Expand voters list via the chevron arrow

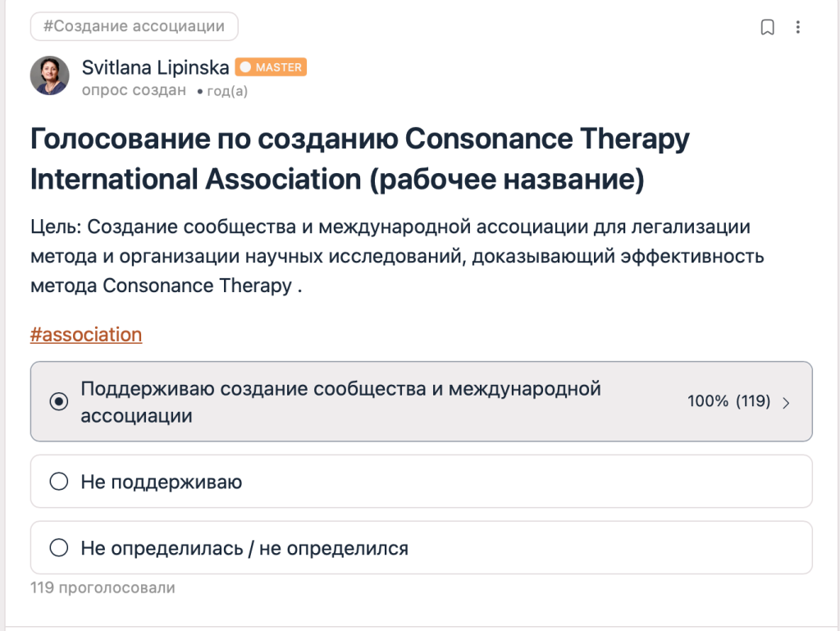pyautogui.click(x=786, y=403)
